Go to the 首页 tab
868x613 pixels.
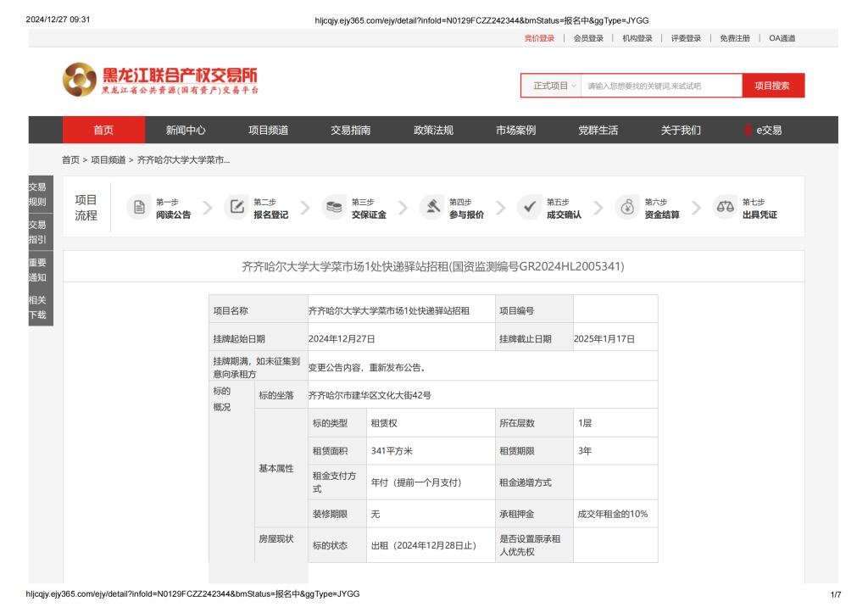point(103,130)
